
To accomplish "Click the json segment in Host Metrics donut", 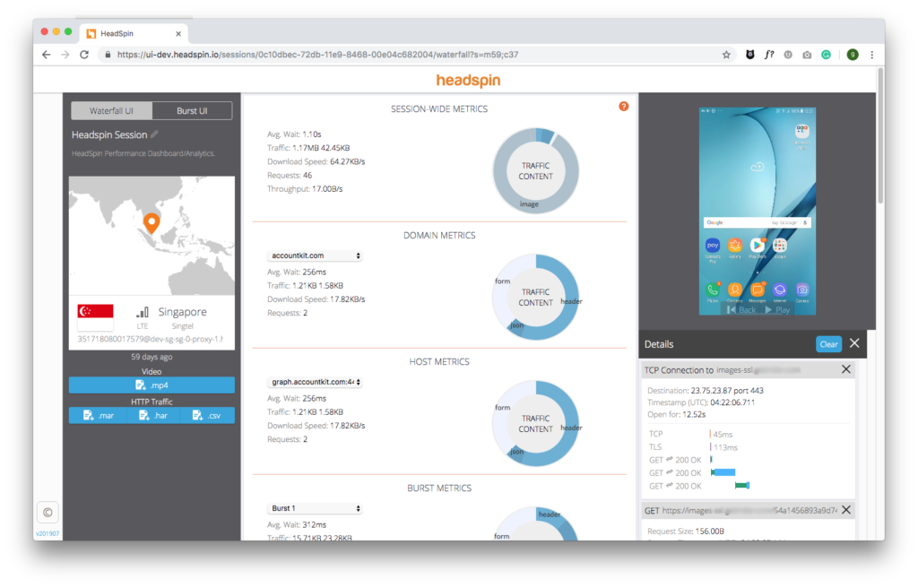I will (516, 452).
